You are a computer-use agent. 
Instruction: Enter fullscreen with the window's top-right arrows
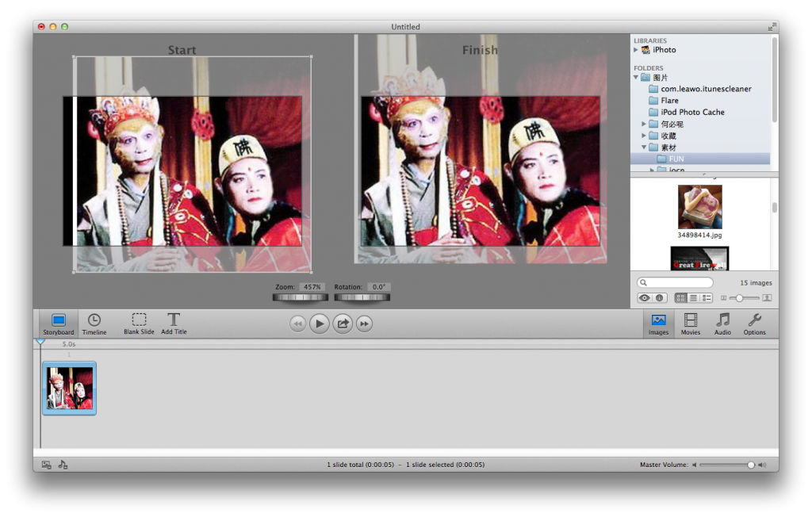tap(772, 26)
